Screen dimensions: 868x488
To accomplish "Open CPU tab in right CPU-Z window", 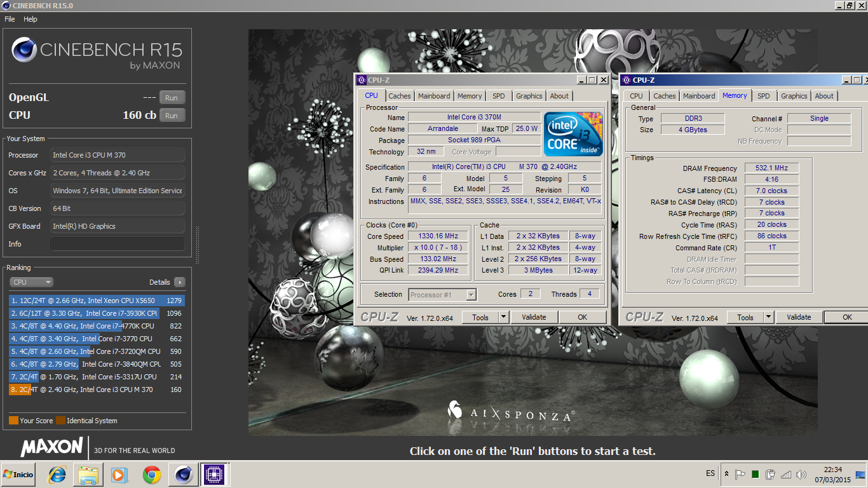I will click(x=636, y=96).
